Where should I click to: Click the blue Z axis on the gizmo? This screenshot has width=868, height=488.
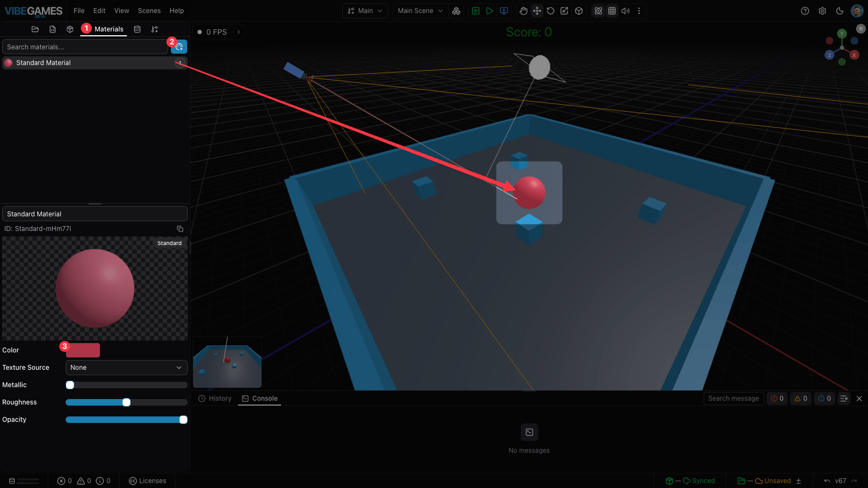coord(829,55)
